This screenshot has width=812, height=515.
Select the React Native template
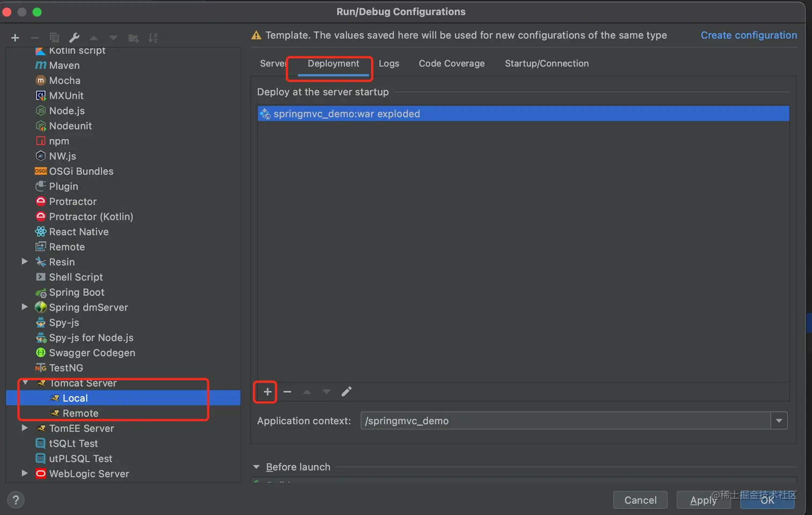[78, 231]
